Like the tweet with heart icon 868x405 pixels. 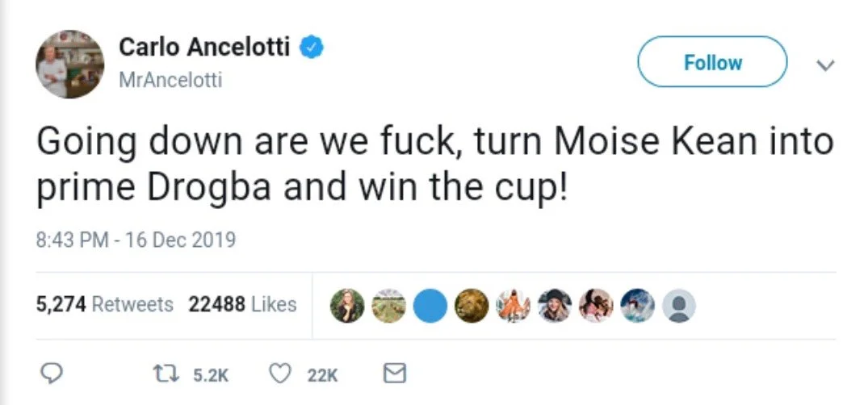coord(279,374)
